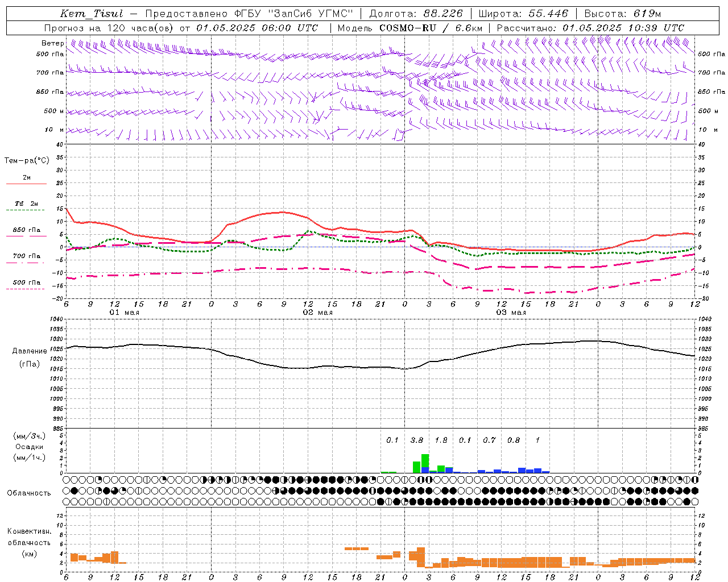The width and height of the screenshot is (728, 582).
Task: Click the 02 мая date label
Action: (318, 313)
